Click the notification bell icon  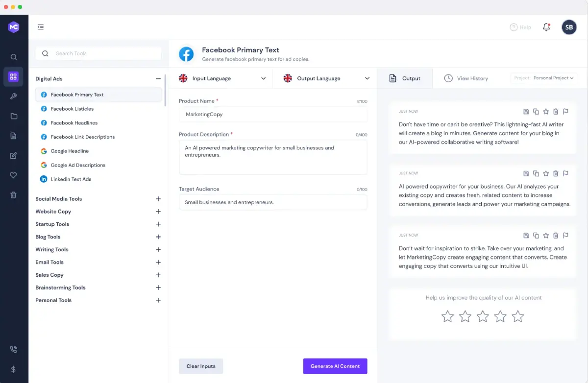pyautogui.click(x=546, y=27)
